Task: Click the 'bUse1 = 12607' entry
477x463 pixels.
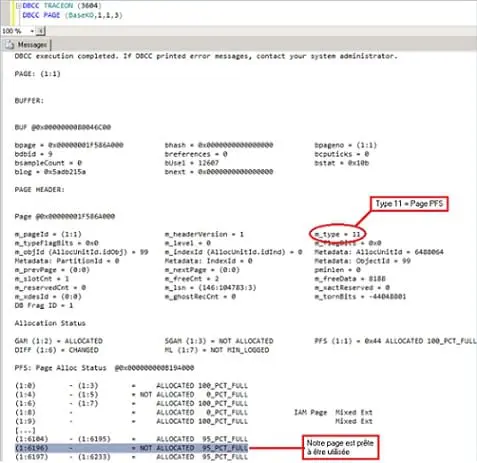Action: (192, 163)
